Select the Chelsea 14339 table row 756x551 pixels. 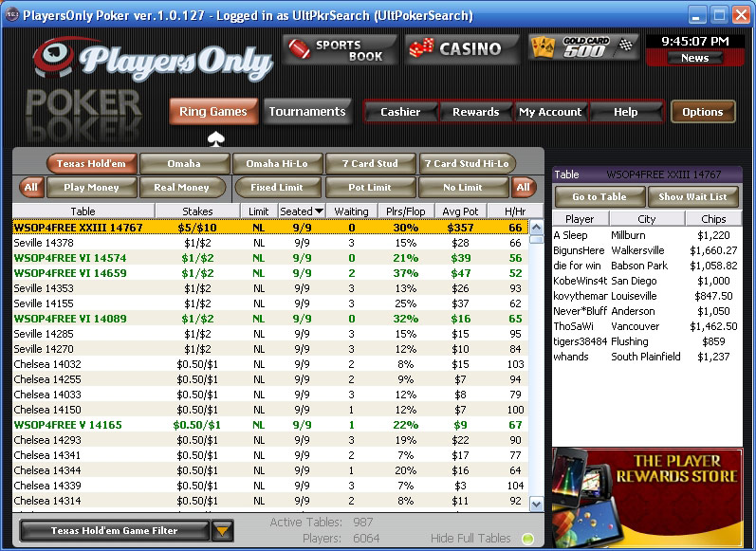270,486
